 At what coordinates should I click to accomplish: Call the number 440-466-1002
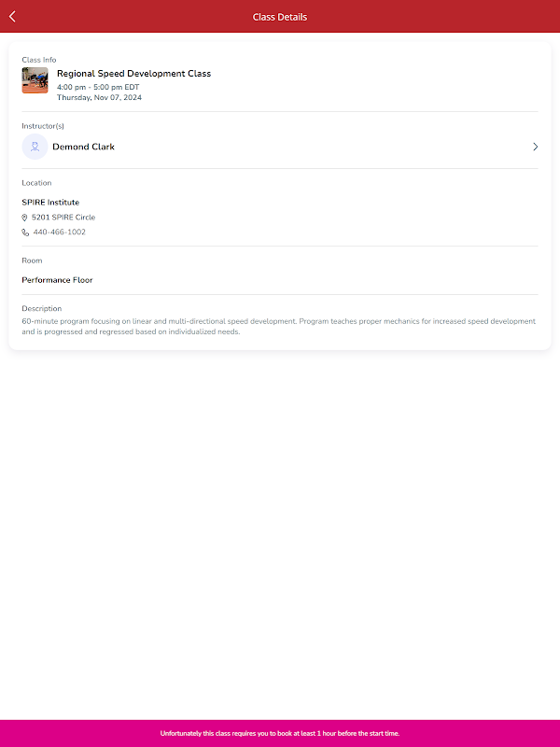tap(60, 233)
